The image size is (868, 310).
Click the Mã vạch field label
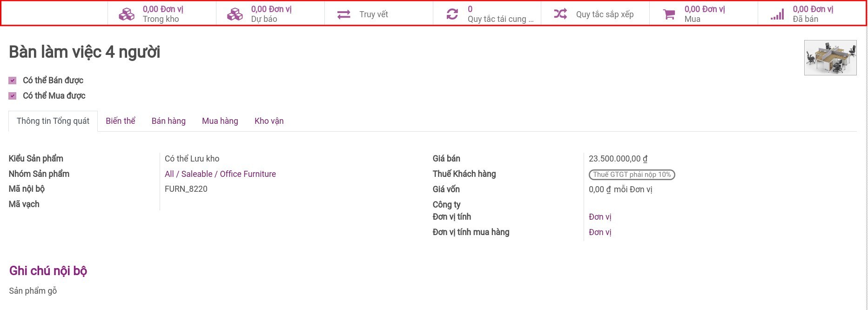click(24, 204)
